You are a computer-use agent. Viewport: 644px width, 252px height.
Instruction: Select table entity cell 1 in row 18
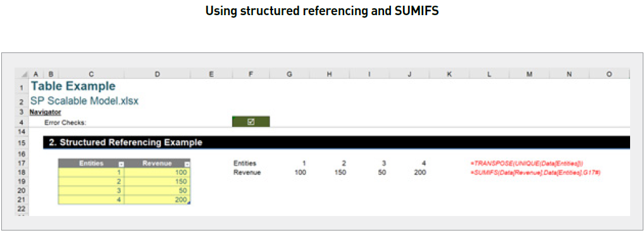pyautogui.click(x=91, y=172)
